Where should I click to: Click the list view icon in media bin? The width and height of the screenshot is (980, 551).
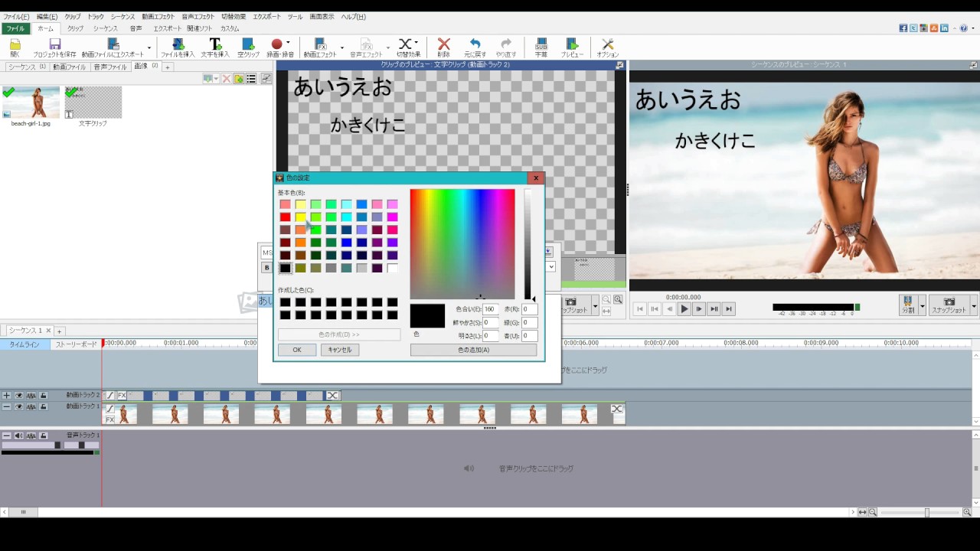[251, 79]
